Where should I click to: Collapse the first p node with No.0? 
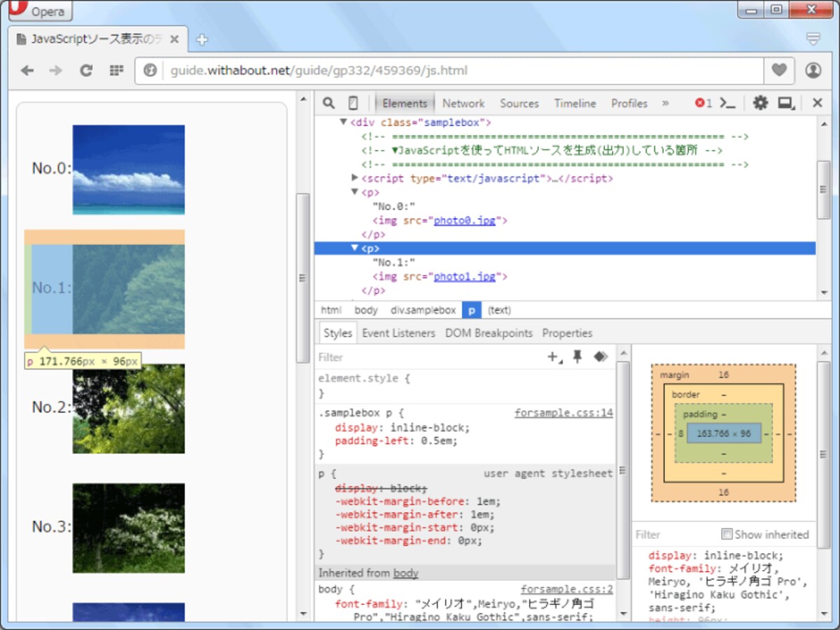pos(355,192)
